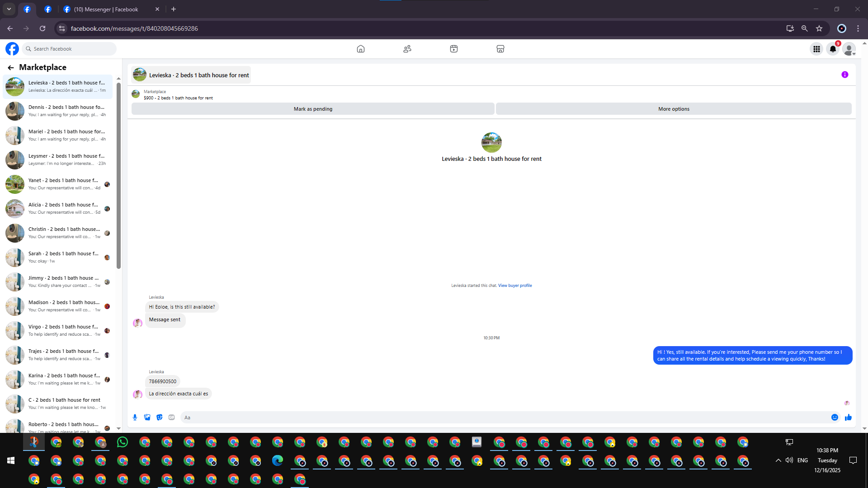Click the back arrow next to Marketplace
868x488 pixels.
(11, 67)
